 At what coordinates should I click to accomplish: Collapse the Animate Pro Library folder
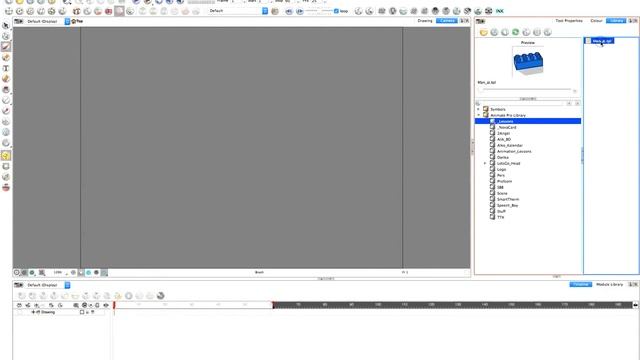(478, 115)
